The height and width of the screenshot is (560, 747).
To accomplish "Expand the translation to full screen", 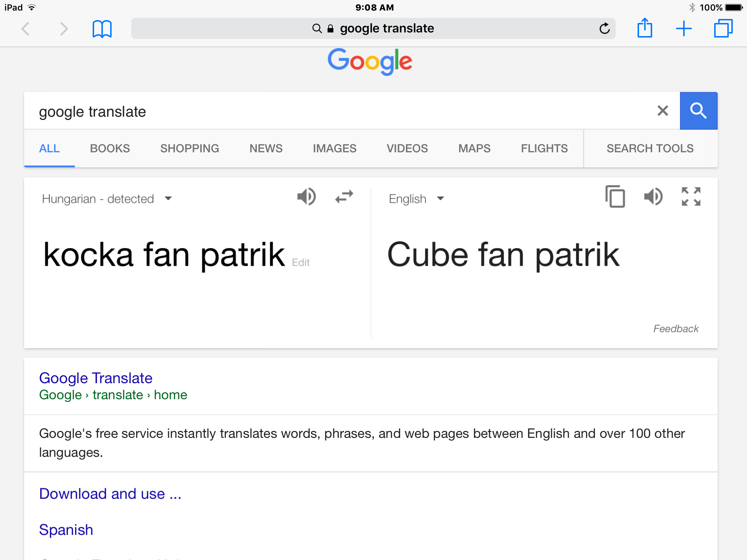I will click(691, 197).
